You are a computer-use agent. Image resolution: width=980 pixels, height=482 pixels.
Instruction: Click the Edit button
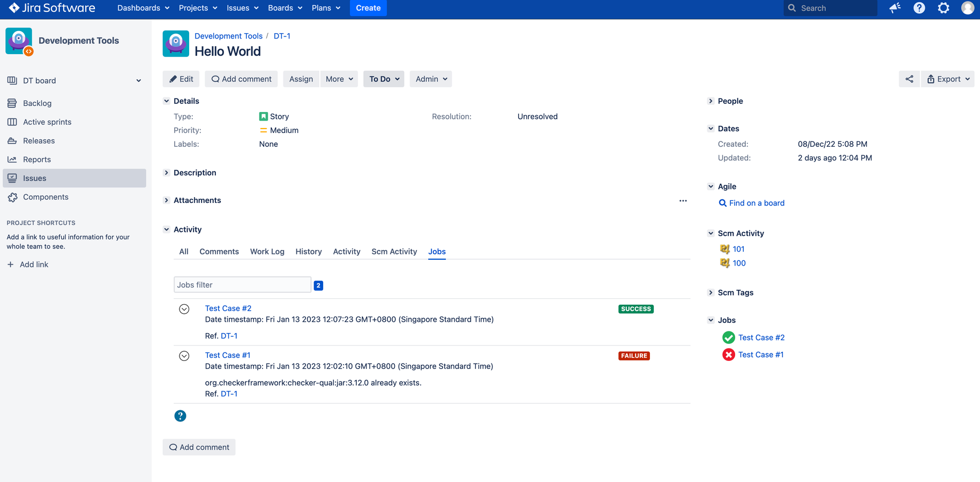tap(181, 79)
